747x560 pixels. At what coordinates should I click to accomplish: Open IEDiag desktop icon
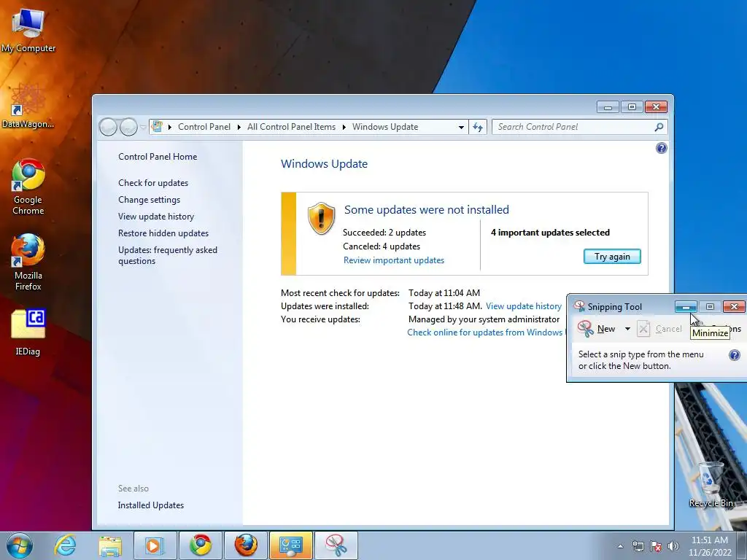click(x=28, y=332)
